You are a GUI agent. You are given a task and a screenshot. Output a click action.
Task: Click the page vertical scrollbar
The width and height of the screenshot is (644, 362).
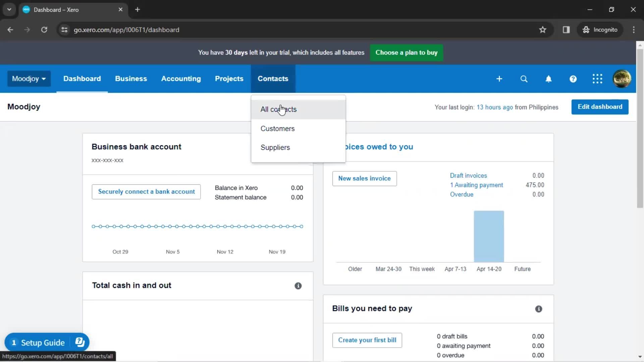[640, 128]
